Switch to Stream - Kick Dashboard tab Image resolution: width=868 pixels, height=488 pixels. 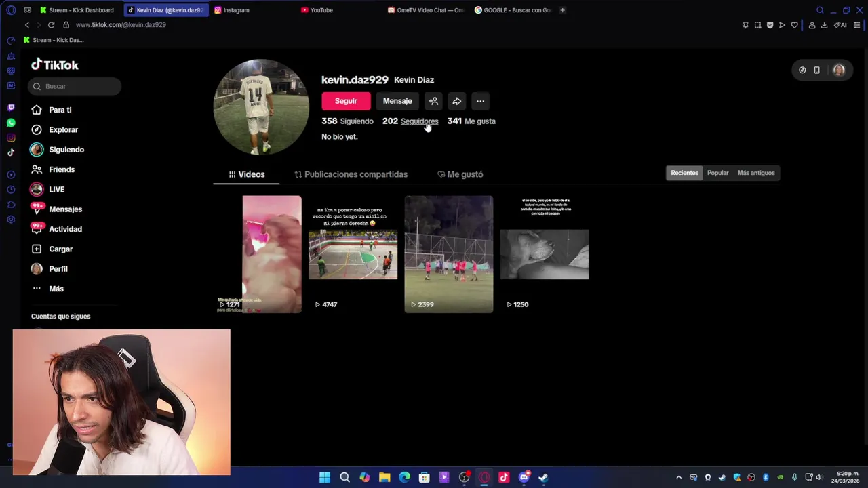(x=78, y=10)
